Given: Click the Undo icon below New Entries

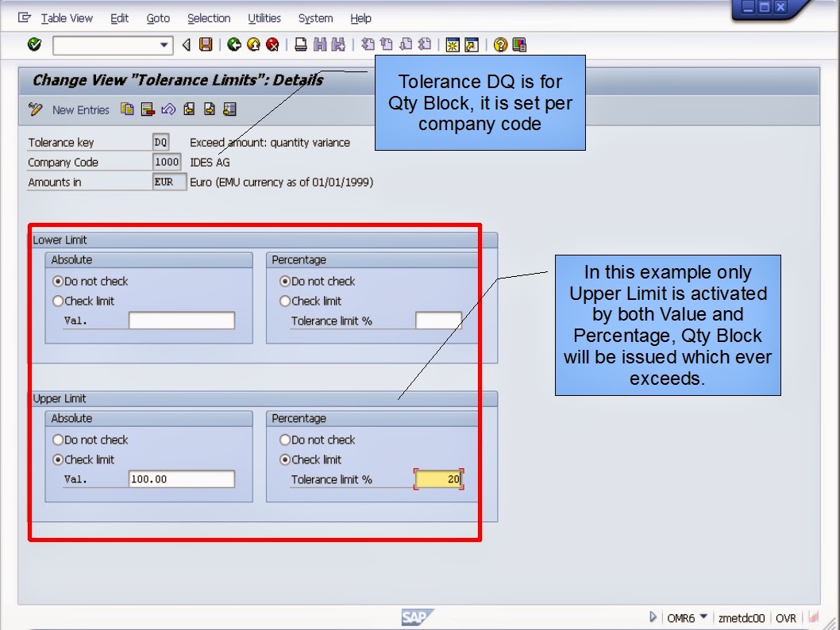Looking at the screenshot, I should 168,109.
